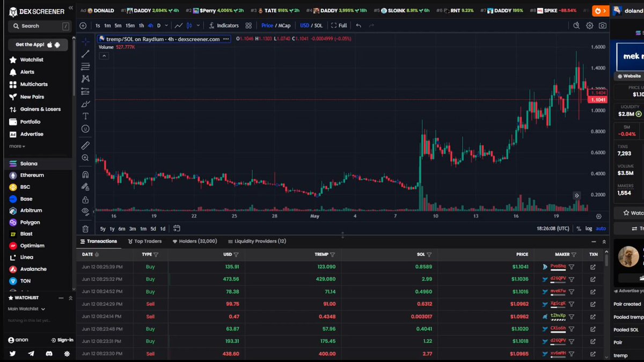This screenshot has width=644, height=362.
Task: Open the forecasting and measurement tools
Action: point(85,91)
